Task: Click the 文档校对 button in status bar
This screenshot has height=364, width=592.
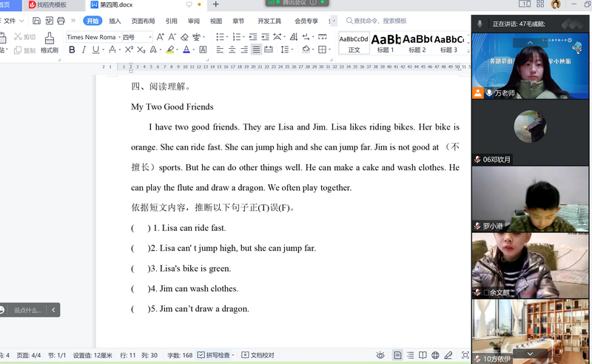Action: pyautogui.click(x=258, y=355)
